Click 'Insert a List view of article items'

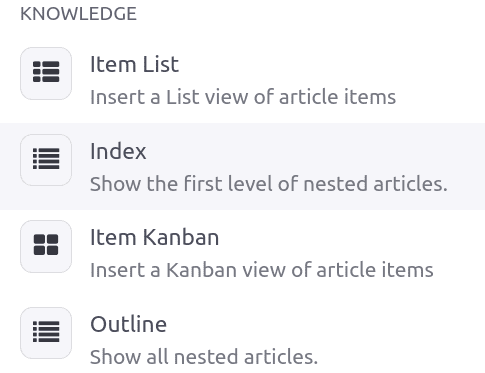click(243, 97)
